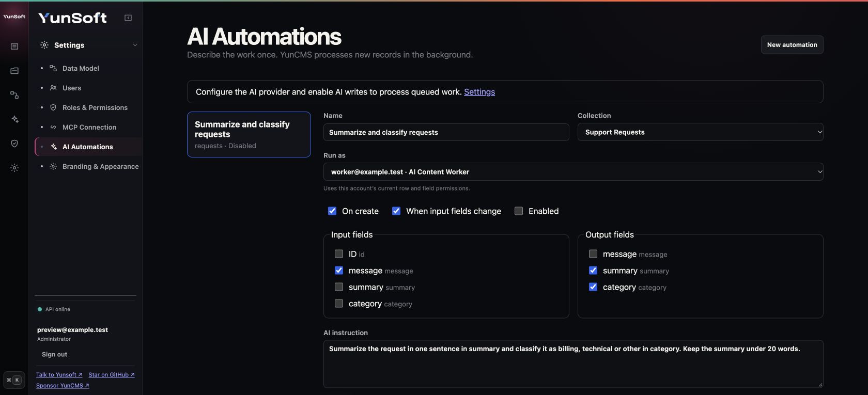Image resolution: width=868 pixels, height=395 pixels.
Task: Click the preview@example.test account name
Action: pos(72,329)
